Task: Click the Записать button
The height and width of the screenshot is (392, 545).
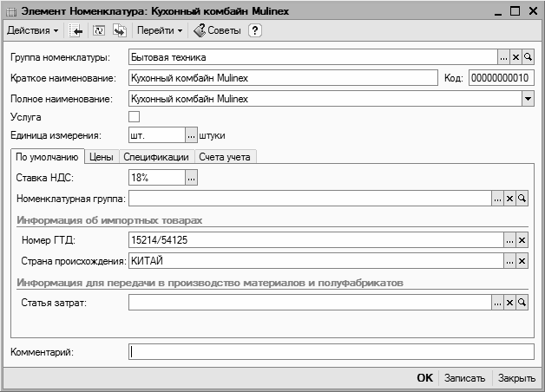Action: 463,379
